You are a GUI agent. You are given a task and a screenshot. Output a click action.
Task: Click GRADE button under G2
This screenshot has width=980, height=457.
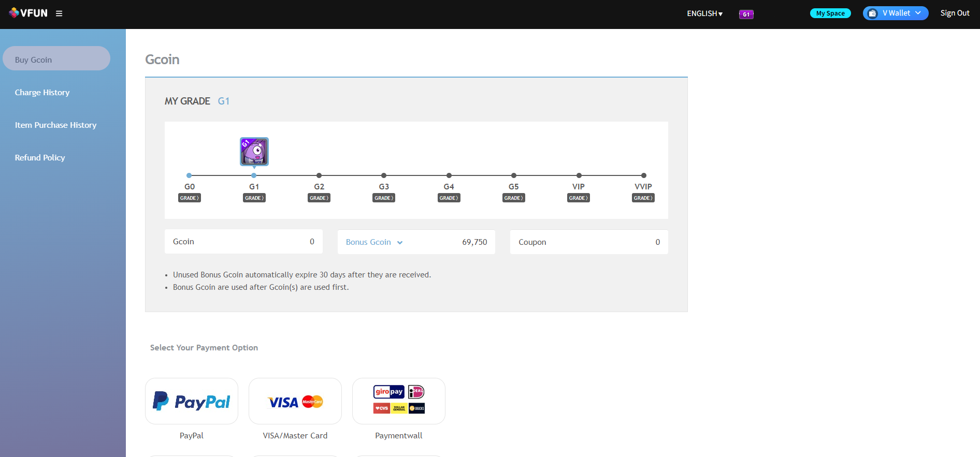tap(319, 198)
